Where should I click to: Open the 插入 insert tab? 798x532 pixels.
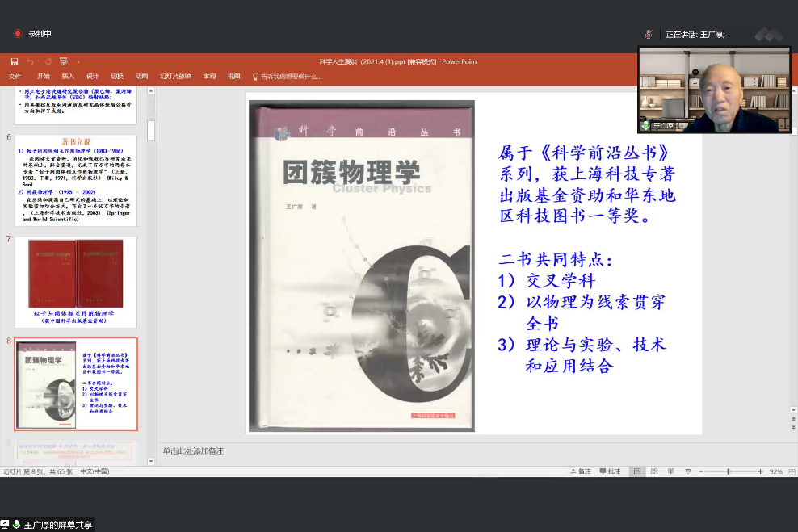click(68, 77)
